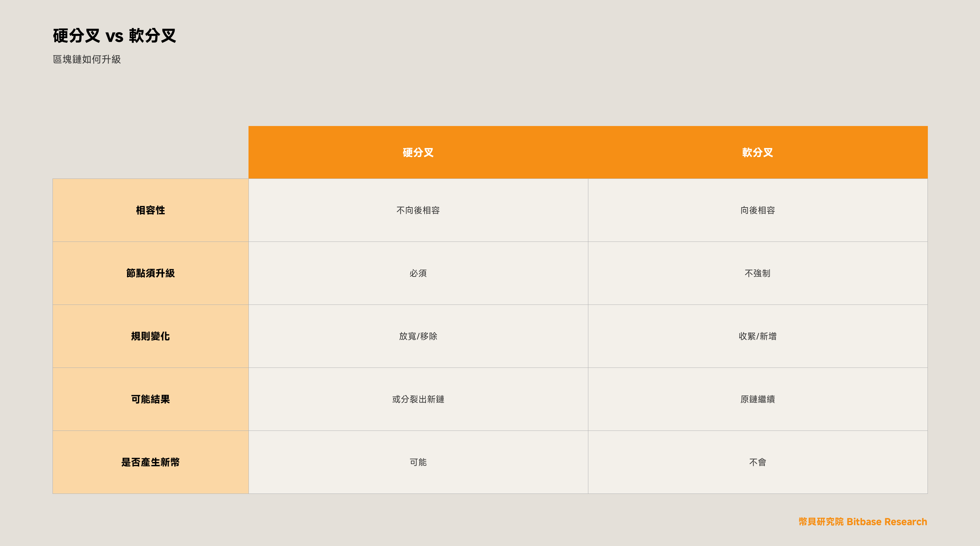This screenshot has width=980, height=546.
Task: Click the cell reading '不向後相容'
Action: click(x=418, y=210)
